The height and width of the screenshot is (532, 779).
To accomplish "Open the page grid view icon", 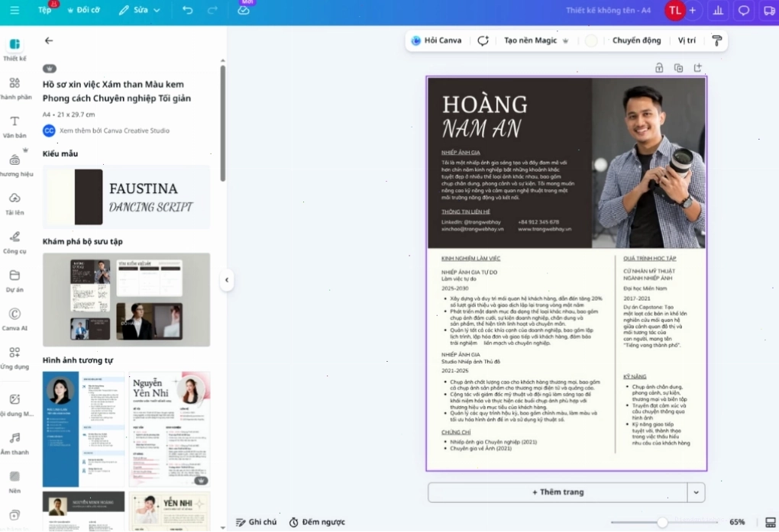I will pos(770,522).
